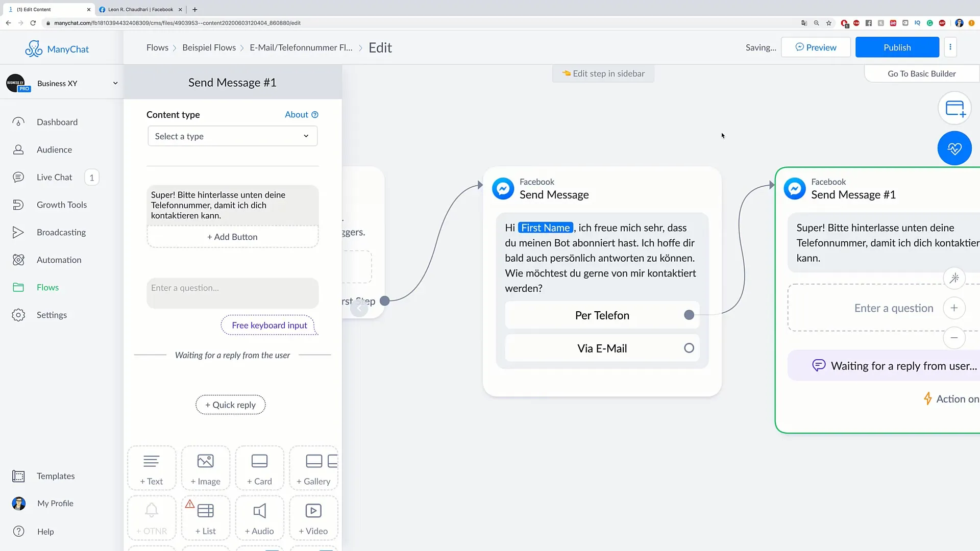Click the ManyChat dashboard icon

click(x=19, y=122)
